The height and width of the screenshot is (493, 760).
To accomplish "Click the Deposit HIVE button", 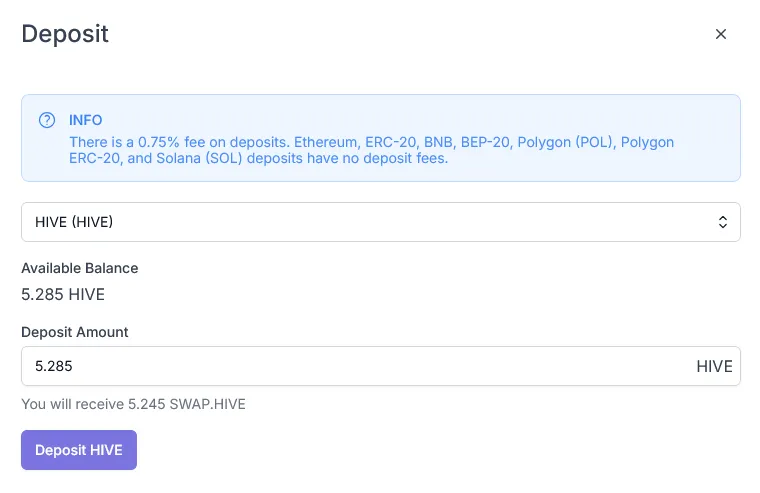I will point(79,450).
